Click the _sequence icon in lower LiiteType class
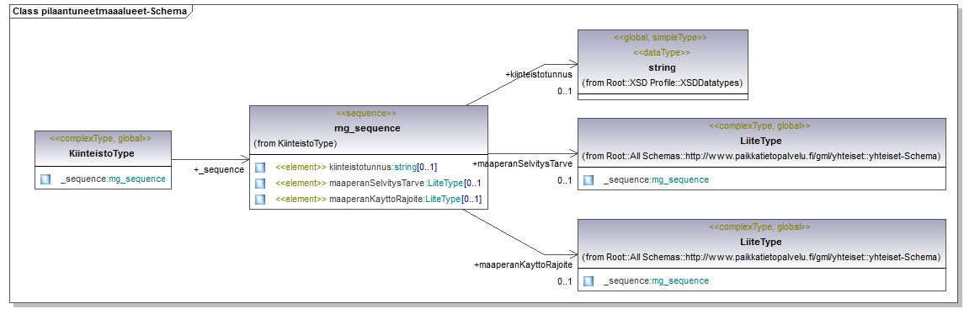This screenshot has height=320, width=980. click(589, 281)
